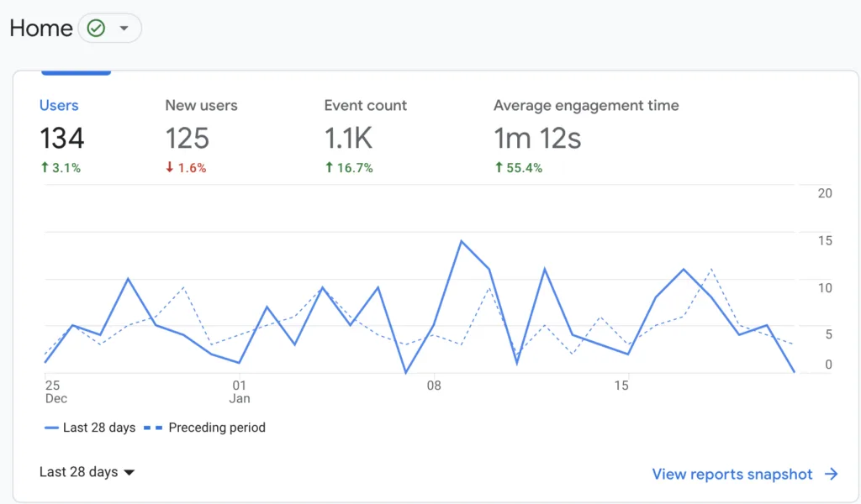This screenshot has height=504, width=861.
Task: Open the Last 28 days date dropdown
Action: (87, 472)
